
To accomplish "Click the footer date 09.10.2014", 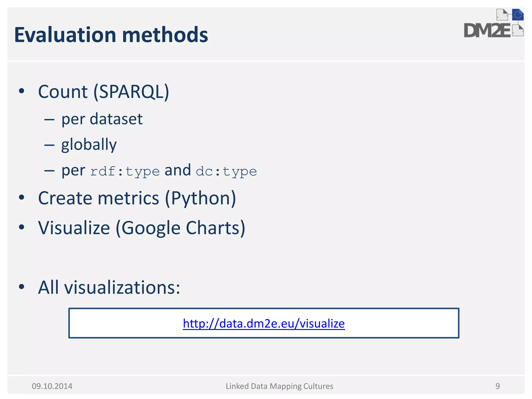I will [52, 386].
